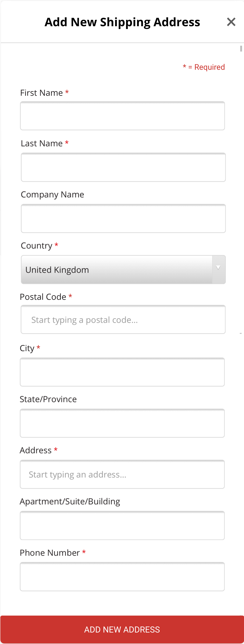Expand the United Kingdom country selector
Viewport: 244px width, 644px height.
pyautogui.click(x=123, y=269)
